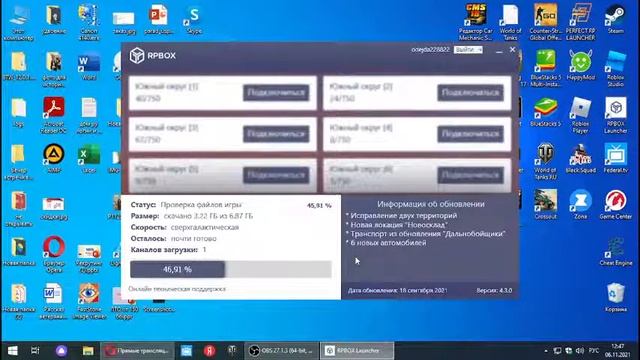Select the Acrobat Reader DC shortcut
This screenshot has height=360, width=640.
tap(53, 116)
